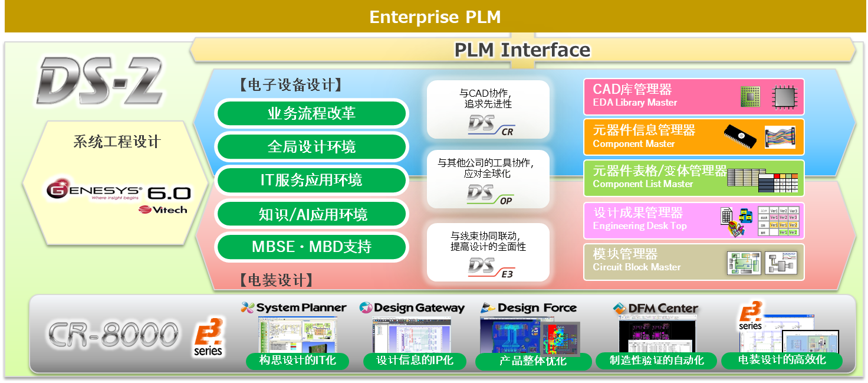Click the Ver1/Ver2/Ver3 table in 设计成果管理器
868x383 pixels.
click(x=778, y=221)
